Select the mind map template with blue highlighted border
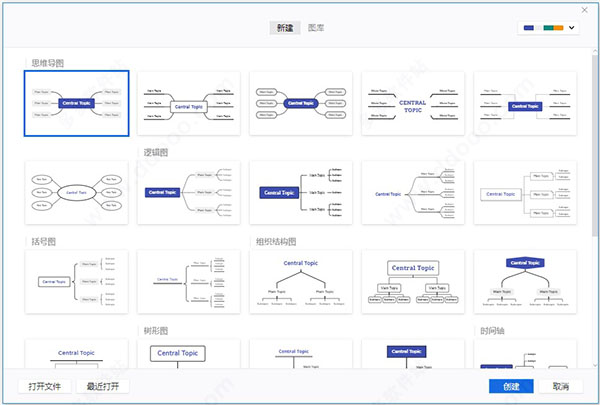600x405 pixels. pos(77,103)
